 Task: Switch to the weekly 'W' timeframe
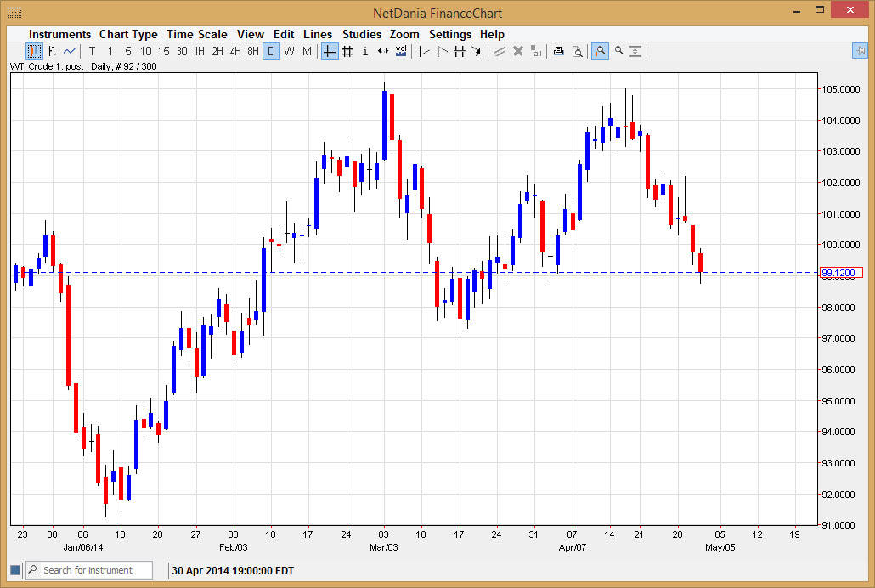coord(289,52)
